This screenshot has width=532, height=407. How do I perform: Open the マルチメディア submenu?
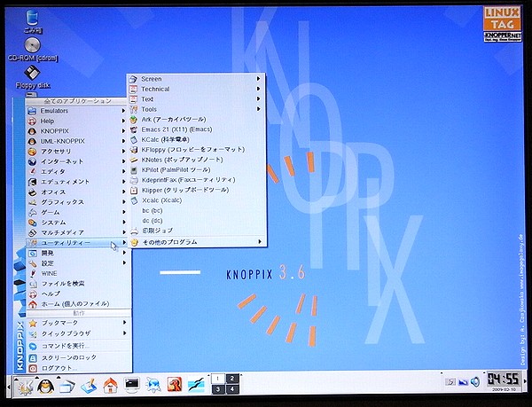77,232
